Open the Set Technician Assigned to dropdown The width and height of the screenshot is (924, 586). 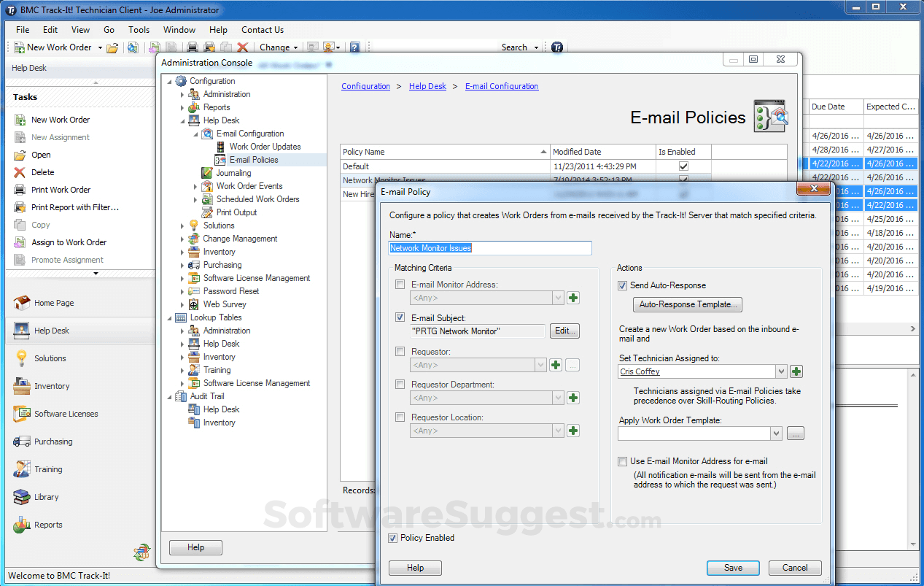781,371
